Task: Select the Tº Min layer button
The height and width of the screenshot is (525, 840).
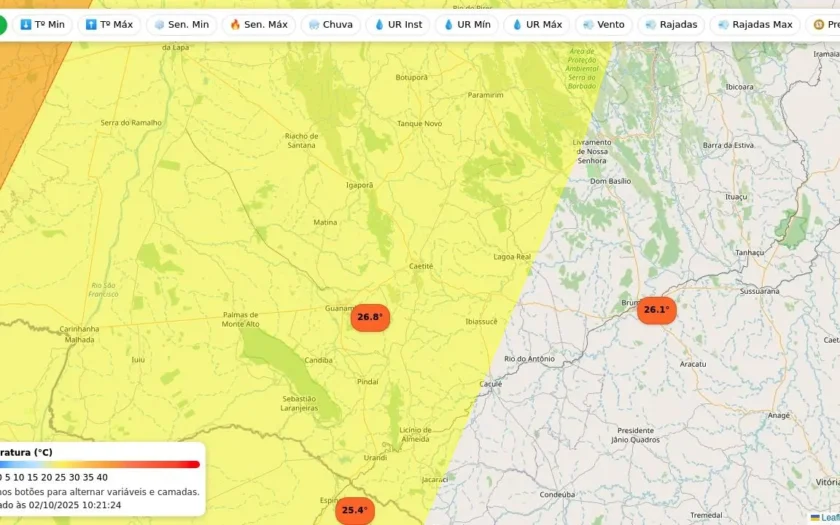Action: coord(42,25)
